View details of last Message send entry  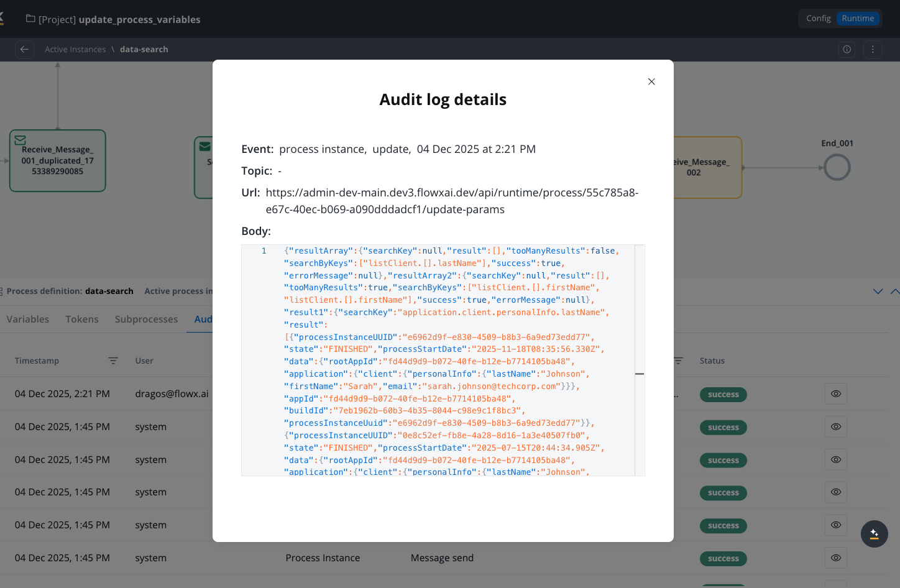pos(835,558)
